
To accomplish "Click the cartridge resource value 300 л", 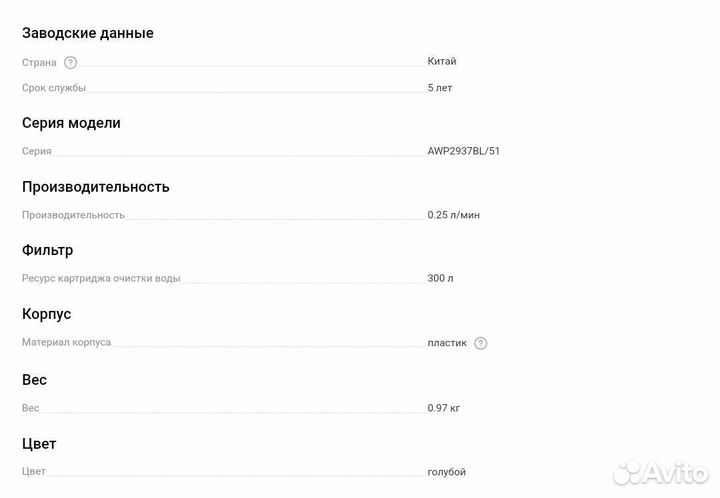I will pyautogui.click(x=440, y=278).
